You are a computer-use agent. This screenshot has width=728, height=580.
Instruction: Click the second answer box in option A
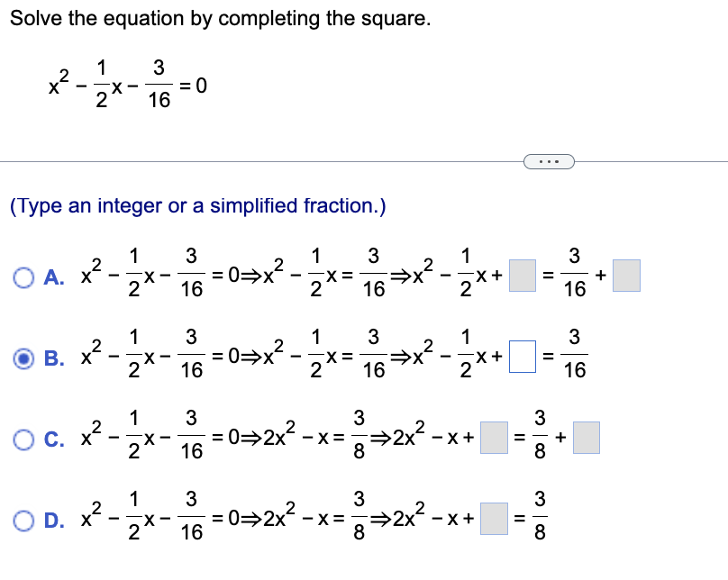(x=627, y=275)
